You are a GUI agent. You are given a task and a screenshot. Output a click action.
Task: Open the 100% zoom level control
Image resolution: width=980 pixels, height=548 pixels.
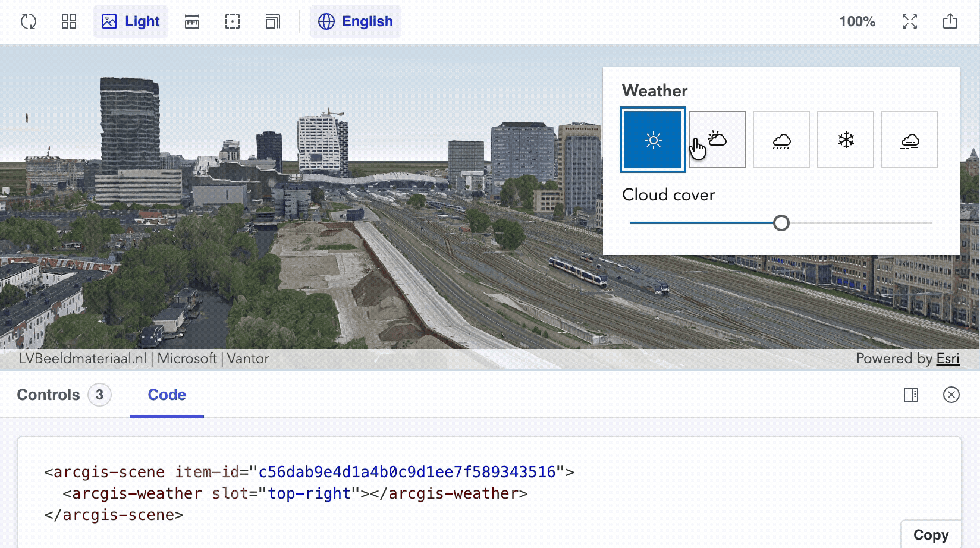[857, 21]
